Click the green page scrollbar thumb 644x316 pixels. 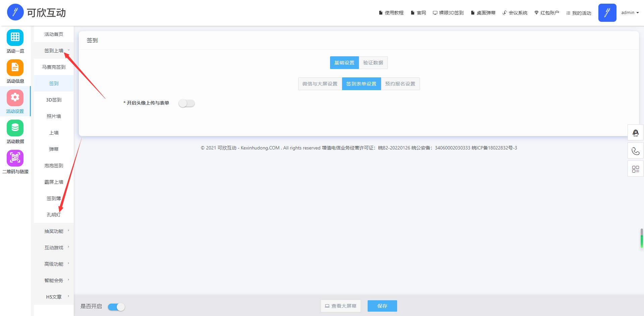tap(642, 239)
